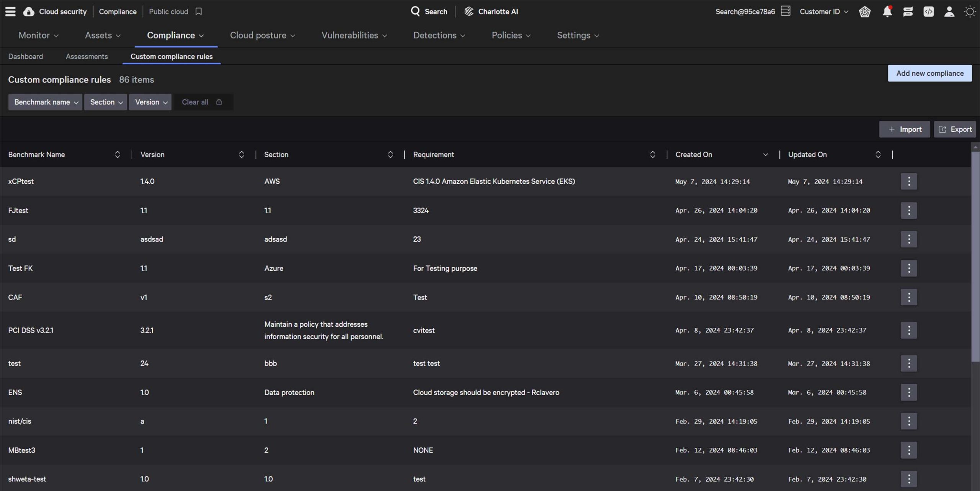Click the Compliance breadcrumb
Viewport: 980px width, 491px height.
118,11
